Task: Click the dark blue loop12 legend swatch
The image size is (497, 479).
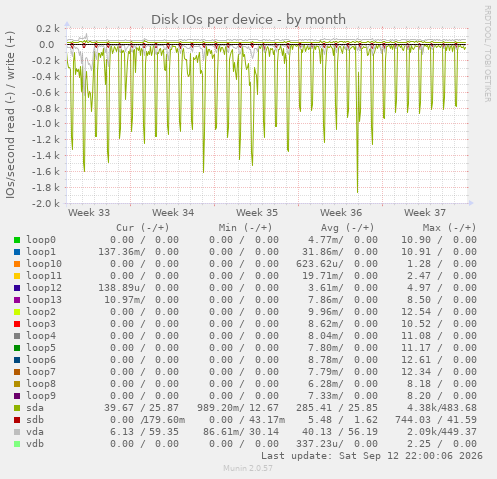Action: 17,288
